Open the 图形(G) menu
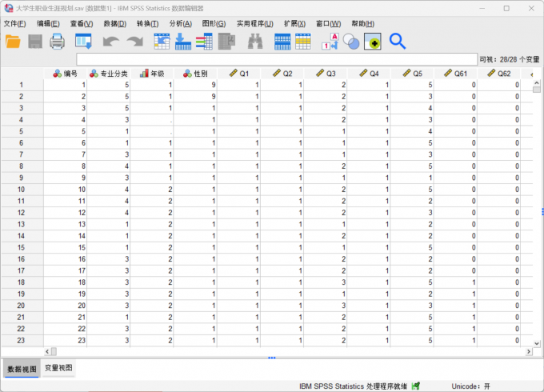 [x=214, y=23]
